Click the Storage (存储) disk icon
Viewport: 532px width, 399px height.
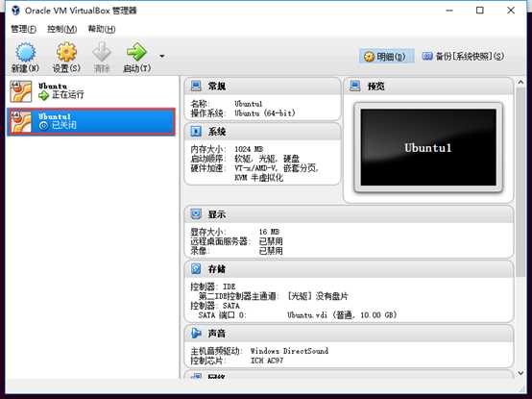click(x=196, y=269)
